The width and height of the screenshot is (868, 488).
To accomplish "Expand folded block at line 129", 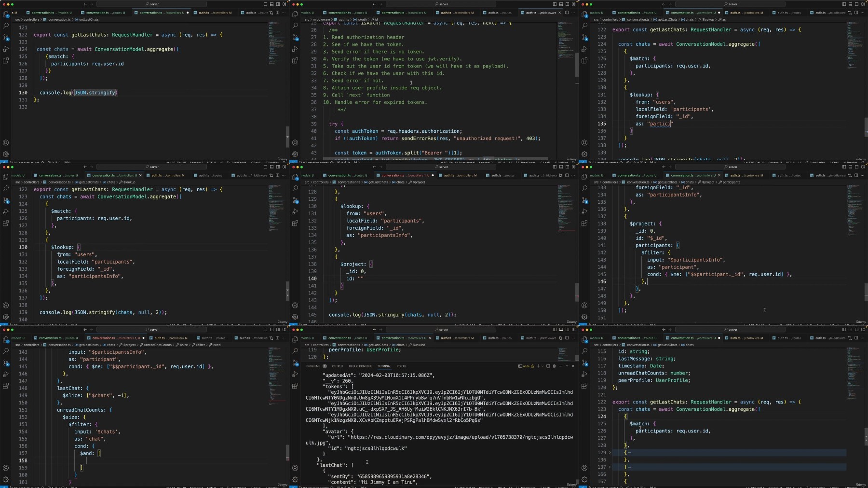I will pos(610,453).
